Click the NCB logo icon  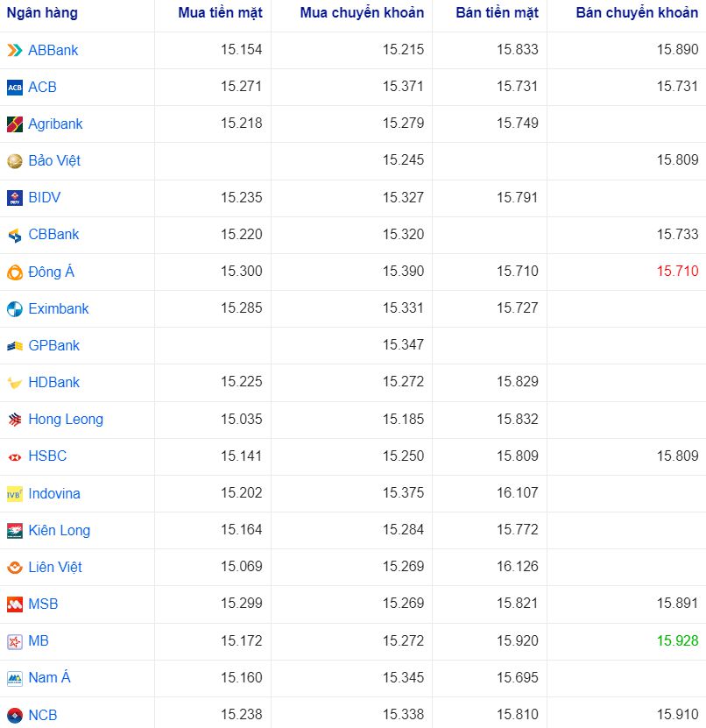pos(14,715)
